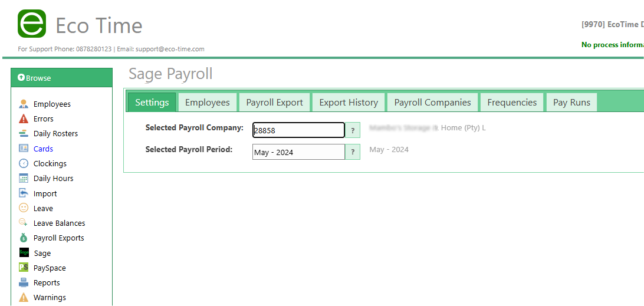Click the Leave Balances icon
This screenshot has height=306, width=644.
(24, 223)
